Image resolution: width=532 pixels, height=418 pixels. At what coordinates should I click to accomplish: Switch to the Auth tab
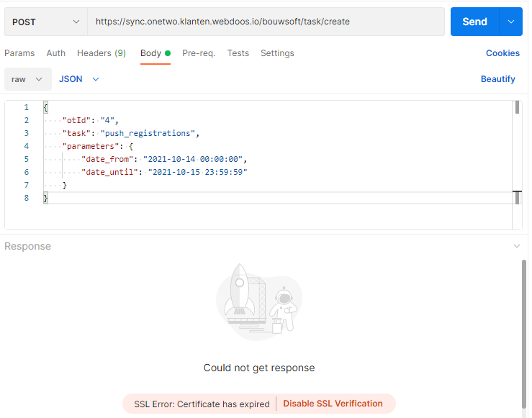click(x=56, y=53)
